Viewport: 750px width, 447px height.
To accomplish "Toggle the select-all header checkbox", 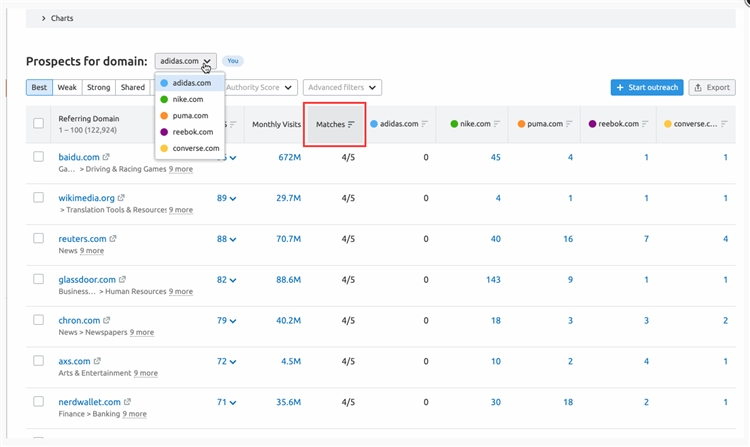I will 39,123.
